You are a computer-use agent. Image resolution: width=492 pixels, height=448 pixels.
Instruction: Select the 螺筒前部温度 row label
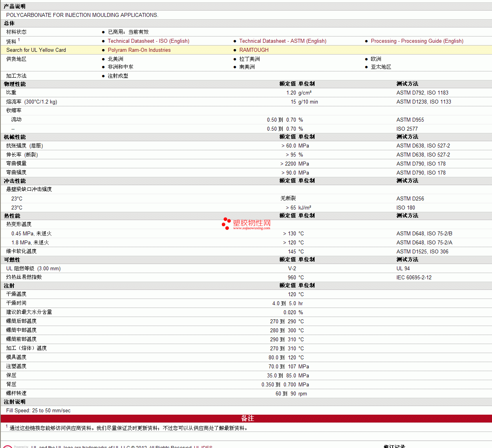(22, 339)
